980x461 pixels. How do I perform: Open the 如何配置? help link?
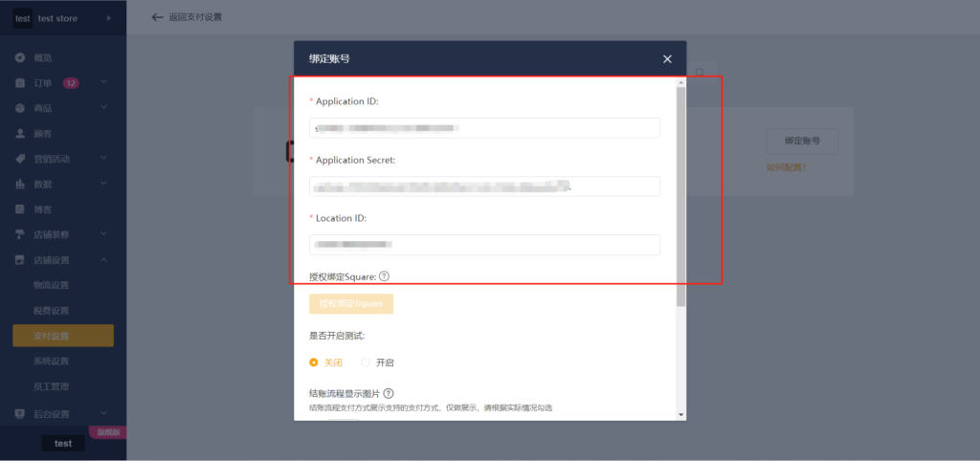pos(786,167)
